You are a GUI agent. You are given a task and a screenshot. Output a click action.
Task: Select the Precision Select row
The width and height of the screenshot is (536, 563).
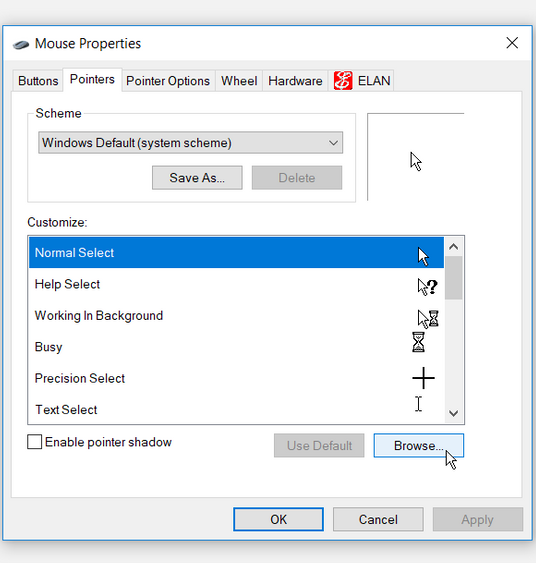click(x=236, y=378)
